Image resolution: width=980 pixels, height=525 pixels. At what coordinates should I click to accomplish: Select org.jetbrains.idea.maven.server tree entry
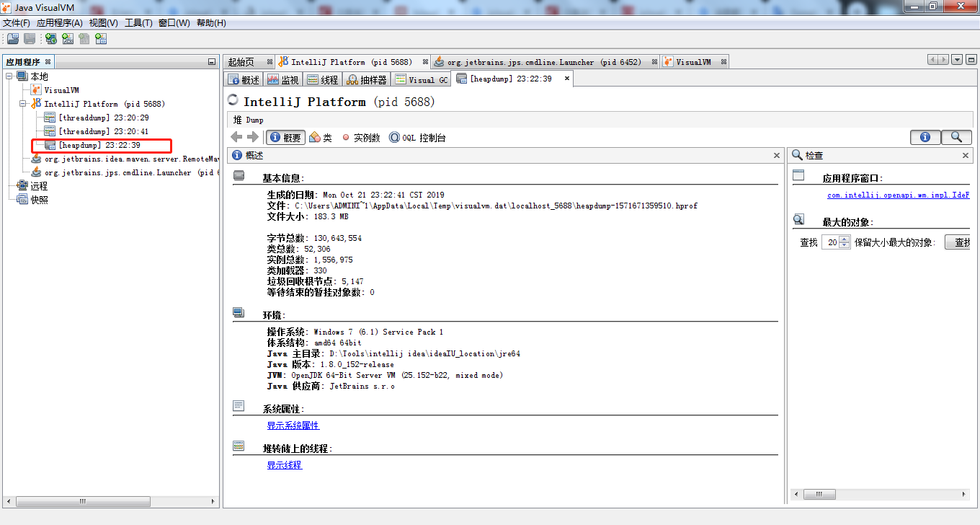pyautogui.click(x=125, y=159)
